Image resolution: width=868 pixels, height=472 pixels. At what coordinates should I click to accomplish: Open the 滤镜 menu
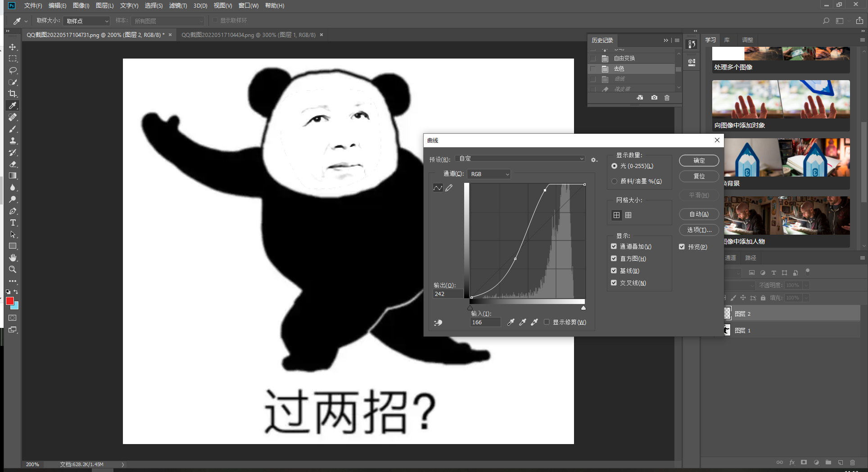tap(178, 5)
